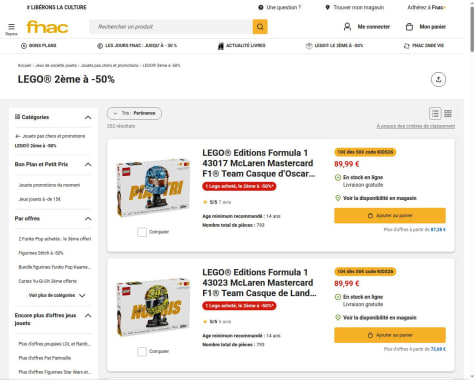Focus the Rechercher un produit search field

pos(171,27)
